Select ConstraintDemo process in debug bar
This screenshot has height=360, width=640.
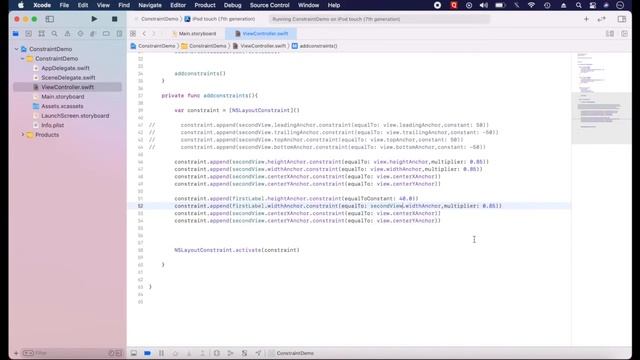click(x=291, y=353)
